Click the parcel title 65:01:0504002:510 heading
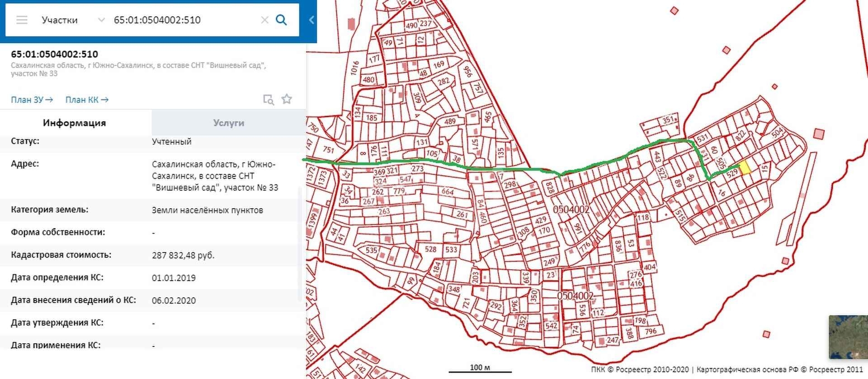 54,54
